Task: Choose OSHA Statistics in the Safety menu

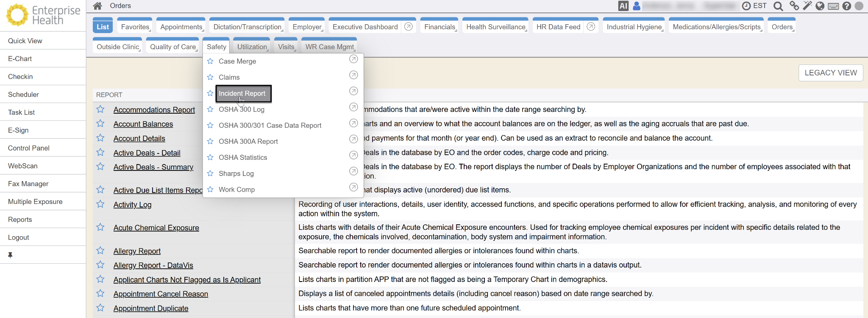Action: click(x=243, y=157)
